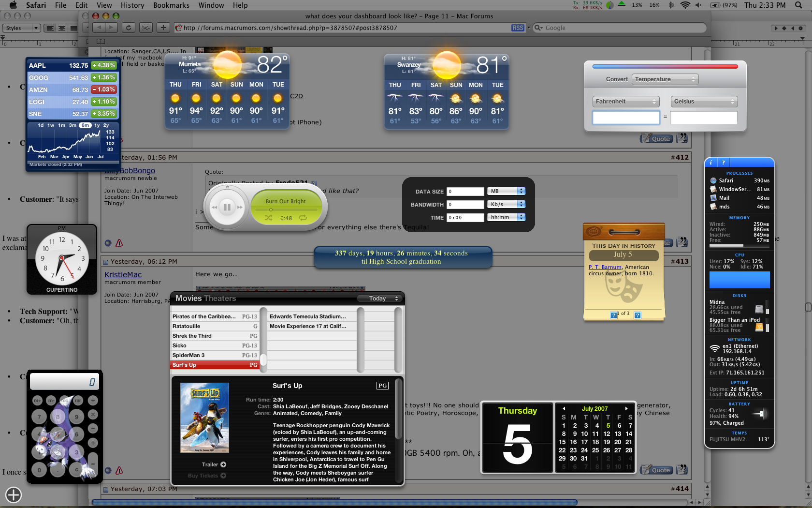812x508 pixels.
Task: Click the multiply key on calculator widget
Action: [93, 414]
